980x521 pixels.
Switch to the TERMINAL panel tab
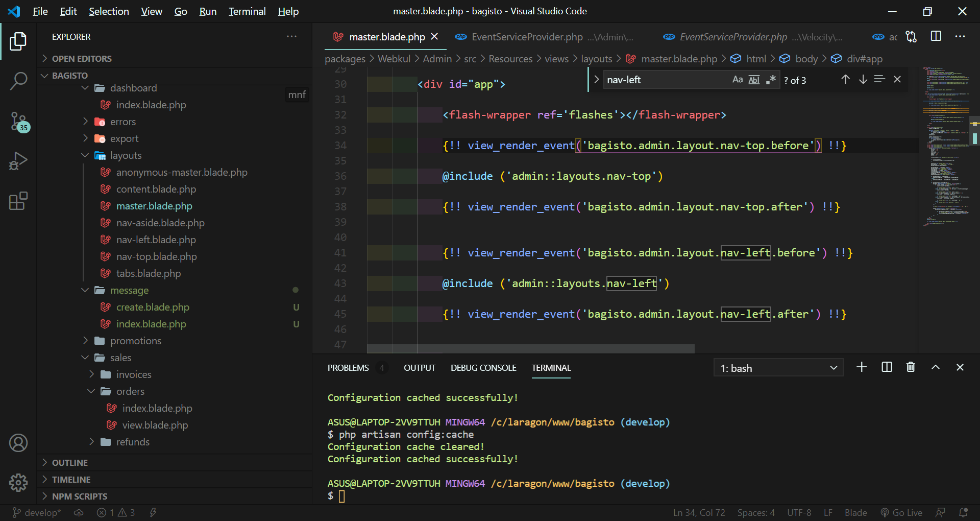click(x=551, y=368)
